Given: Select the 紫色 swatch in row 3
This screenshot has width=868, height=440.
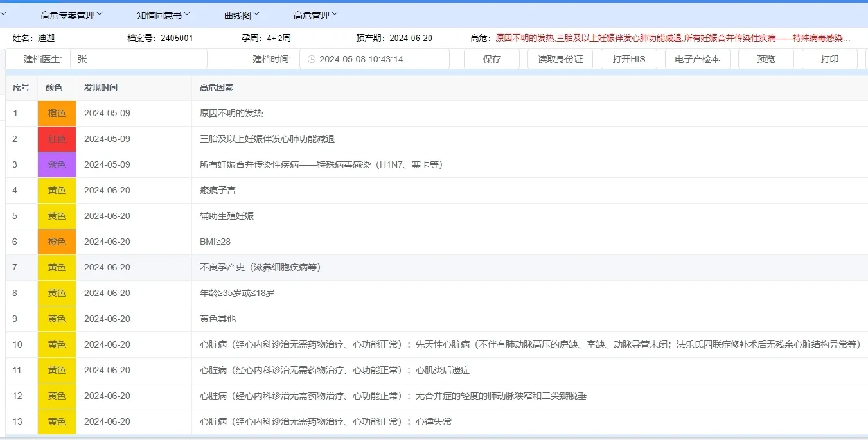Looking at the screenshot, I should (57, 164).
